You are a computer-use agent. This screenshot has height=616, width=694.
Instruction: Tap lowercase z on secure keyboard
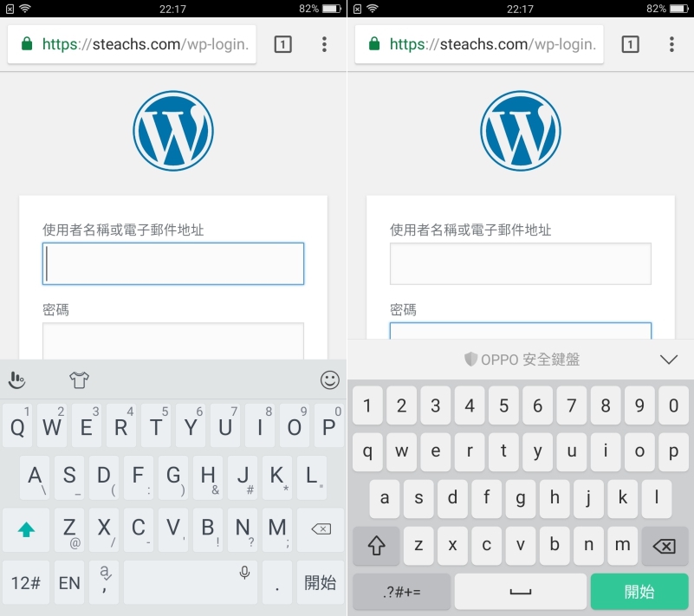click(418, 546)
